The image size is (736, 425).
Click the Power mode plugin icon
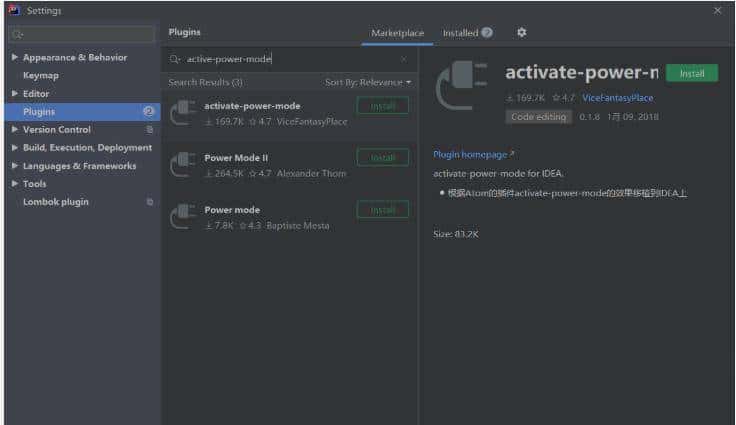[183, 217]
